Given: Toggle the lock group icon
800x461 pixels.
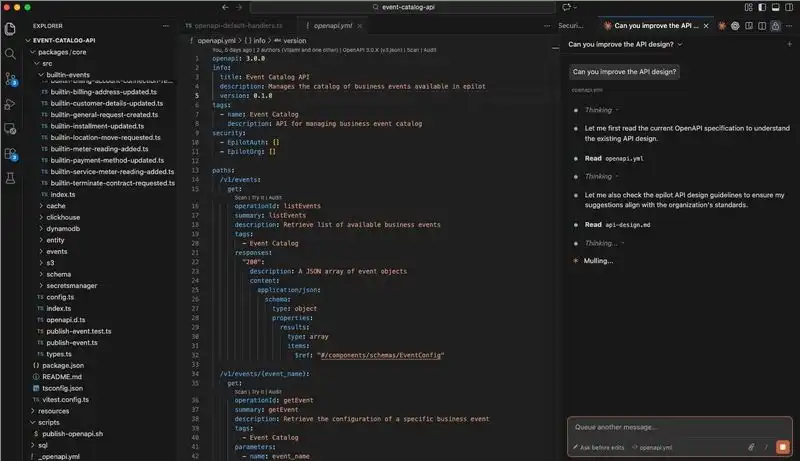Looking at the screenshot, I should pyautogui.click(x=776, y=25).
